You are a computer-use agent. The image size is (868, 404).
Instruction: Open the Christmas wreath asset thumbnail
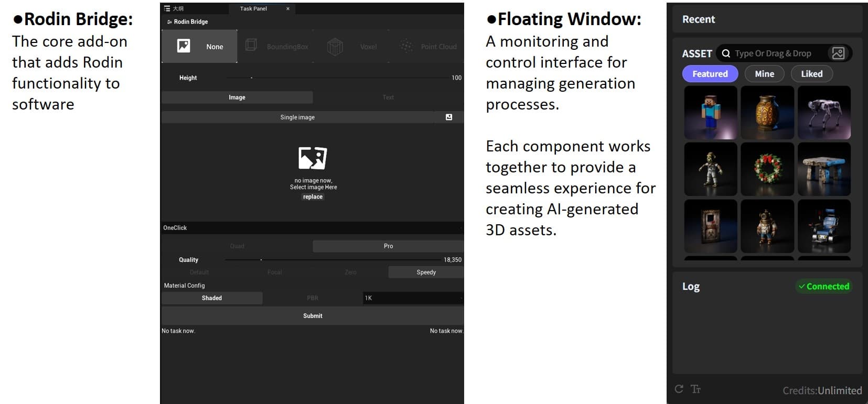point(767,169)
